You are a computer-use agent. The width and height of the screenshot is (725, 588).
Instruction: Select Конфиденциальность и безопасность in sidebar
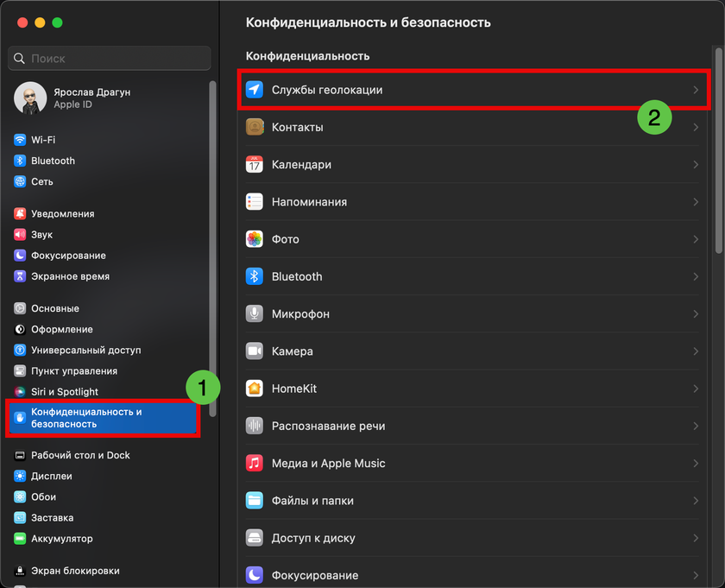[103, 418]
